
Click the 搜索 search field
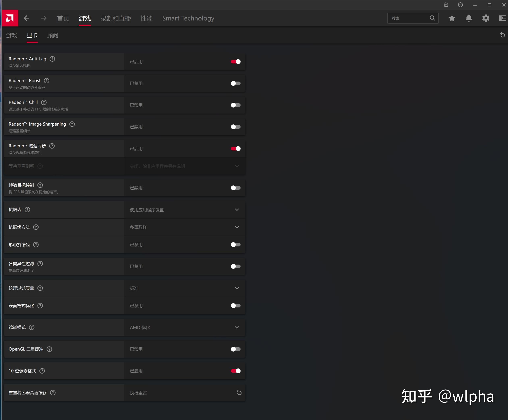(413, 18)
